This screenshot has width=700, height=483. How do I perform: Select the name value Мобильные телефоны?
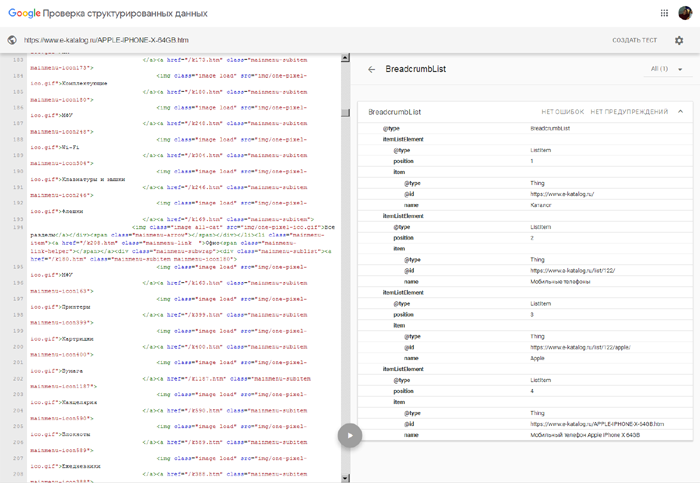(560, 282)
